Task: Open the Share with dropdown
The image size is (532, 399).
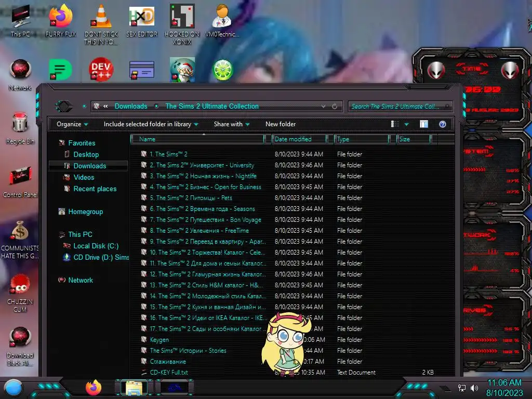Action: click(x=232, y=124)
